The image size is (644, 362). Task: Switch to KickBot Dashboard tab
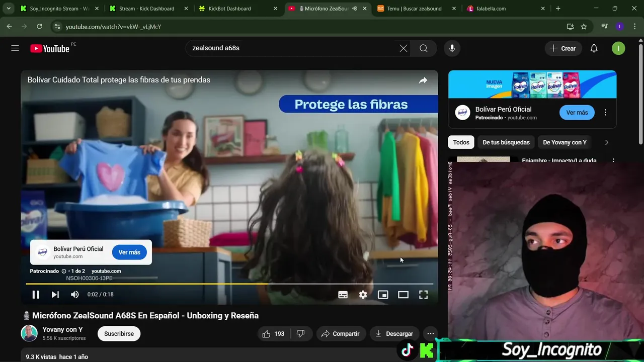click(238, 9)
